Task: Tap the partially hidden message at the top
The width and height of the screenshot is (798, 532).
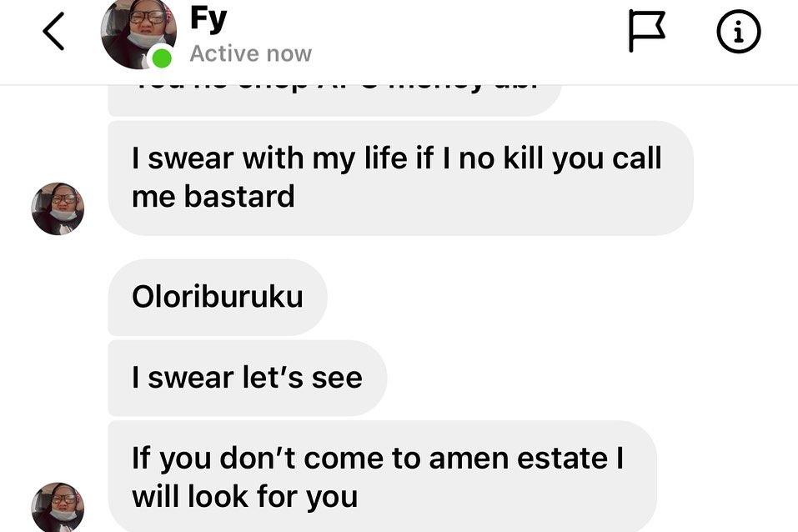Action: click(334, 100)
